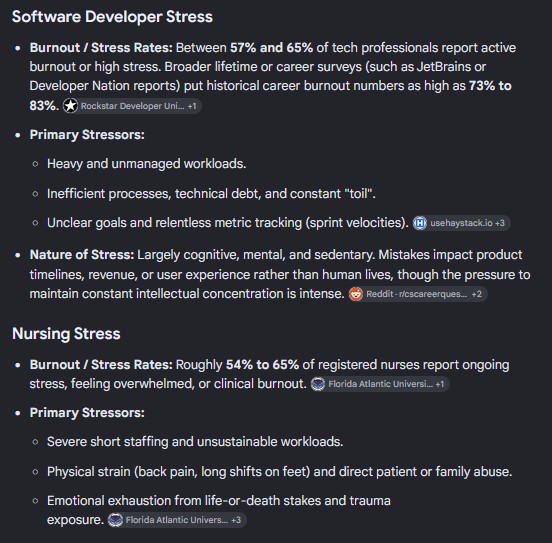Screen dimensions: 552x543
Task: Click the Reddit snoo icon
Action: 356,294
